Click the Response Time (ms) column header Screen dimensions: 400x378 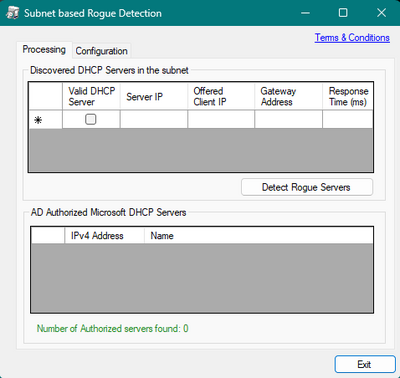(x=348, y=96)
